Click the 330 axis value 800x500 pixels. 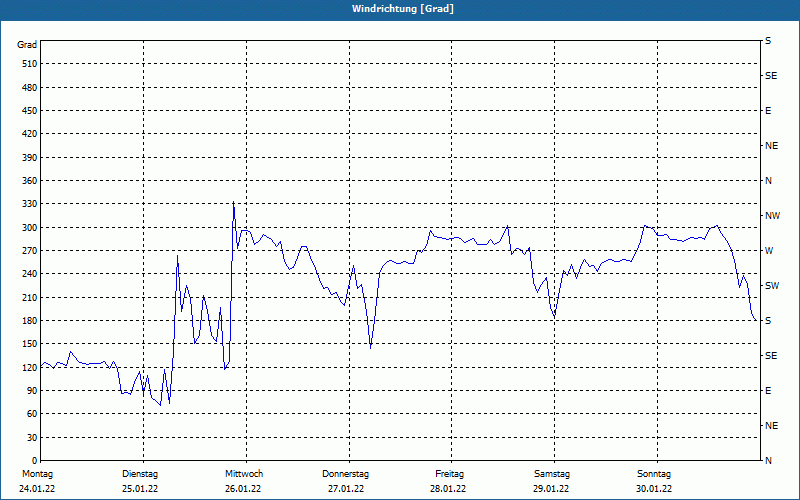click(x=30, y=204)
